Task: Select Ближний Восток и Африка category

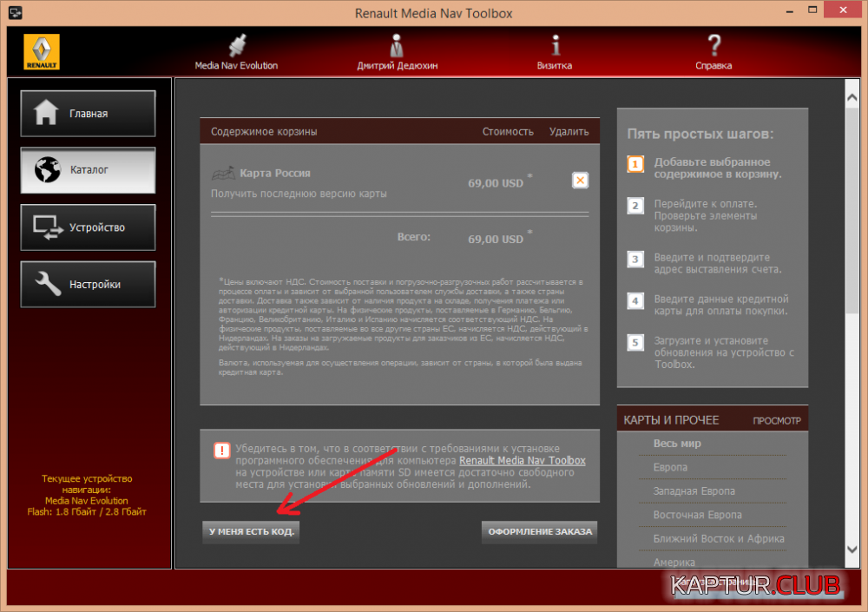Action: tap(719, 538)
